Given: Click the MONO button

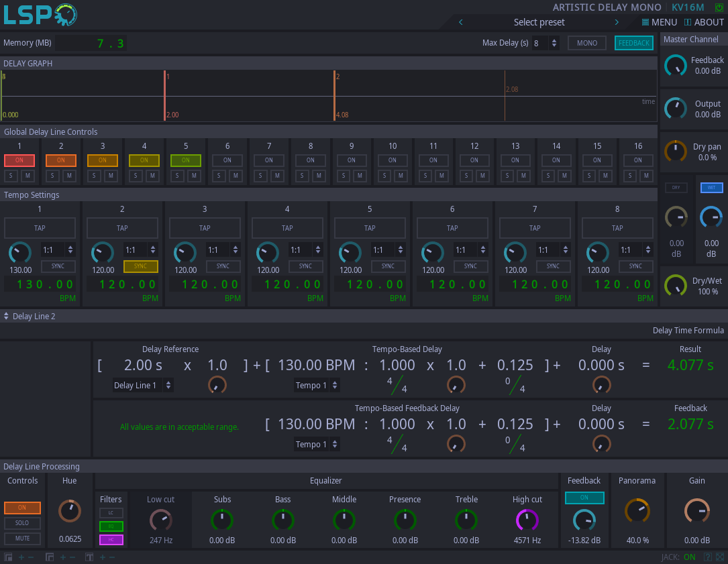Looking at the screenshot, I should pyautogui.click(x=586, y=43).
